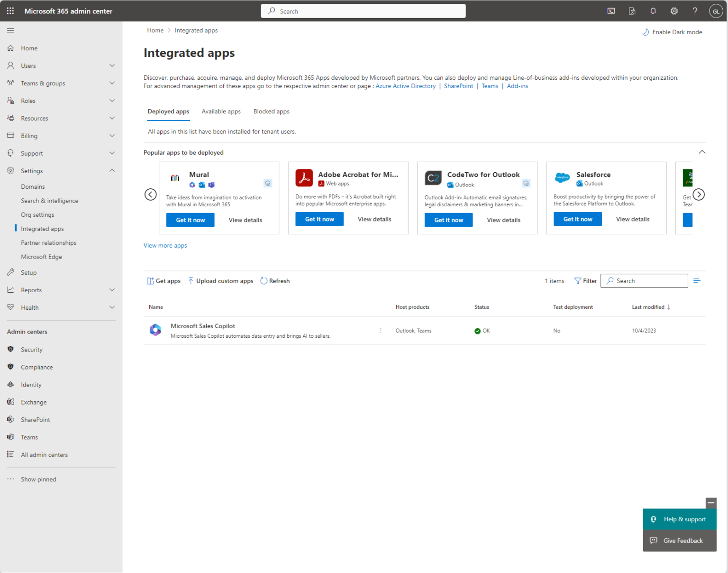
Task: Collapse the navigation hamburger menu
Action: (x=10, y=30)
